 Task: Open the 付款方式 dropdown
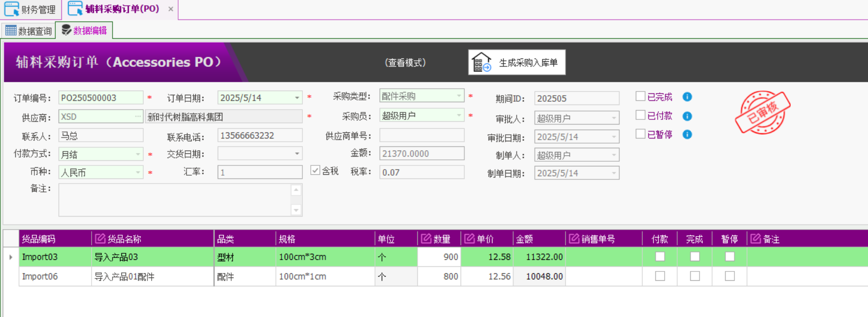click(x=138, y=154)
